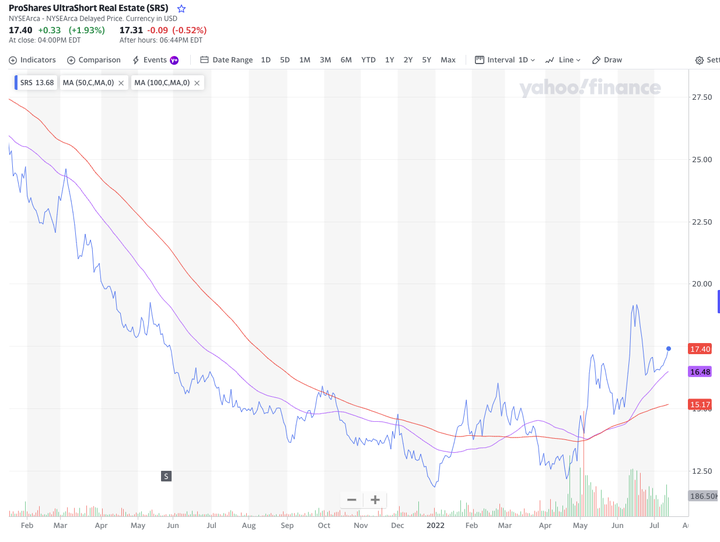Click the closing price 17.40 in header
This screenshot has height=542, width=720.
21,30
